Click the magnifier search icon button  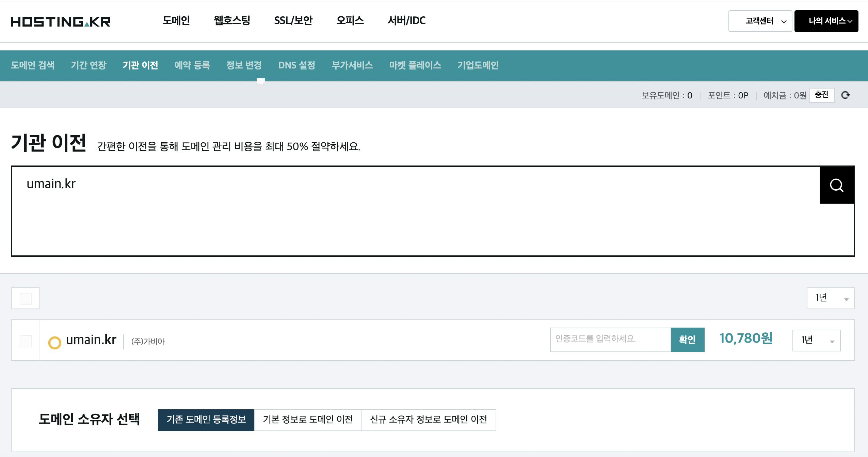836,185
